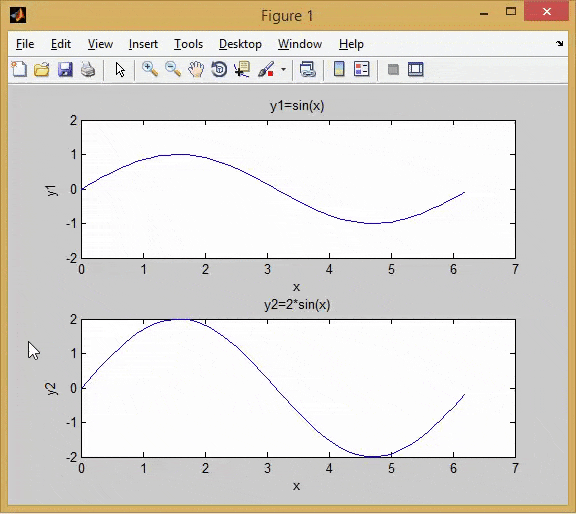Open the View menu

(x=100, y=44)
